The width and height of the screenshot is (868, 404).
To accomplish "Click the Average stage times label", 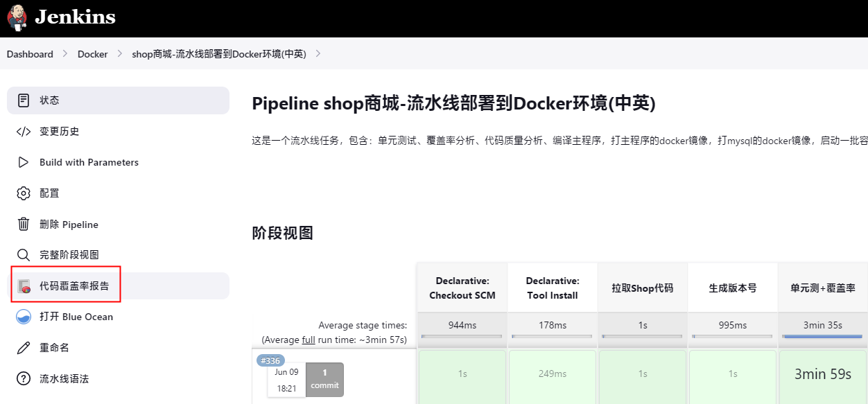I will pos(363,325).
